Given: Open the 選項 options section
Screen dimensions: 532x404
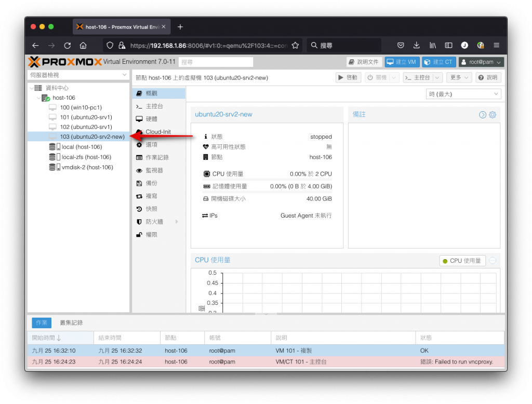Looking at the screenshot, I should click(x=159, y=144).
